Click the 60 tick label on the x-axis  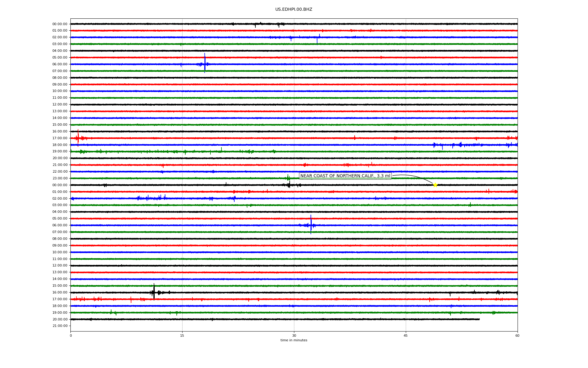click(517, 335)
